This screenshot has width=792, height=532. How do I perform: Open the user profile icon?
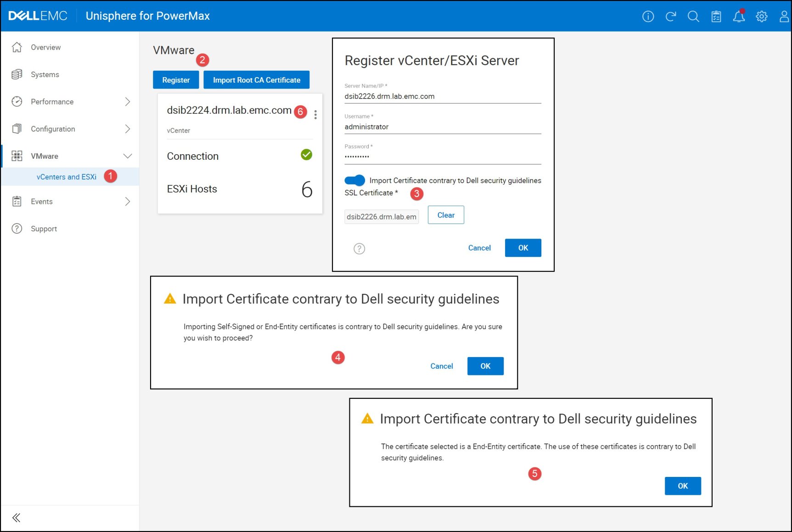click(x=784, y=17)
